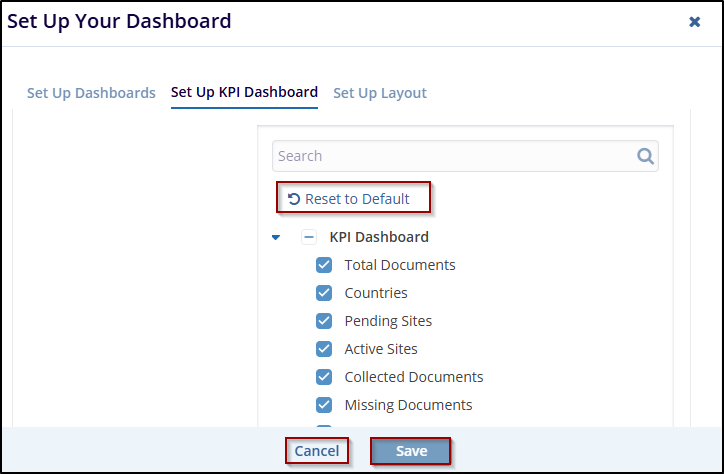This screenshot has height=474, width=724.
Task: Select the KPI Dashboard tree label
Action: (x=379, y=238)
